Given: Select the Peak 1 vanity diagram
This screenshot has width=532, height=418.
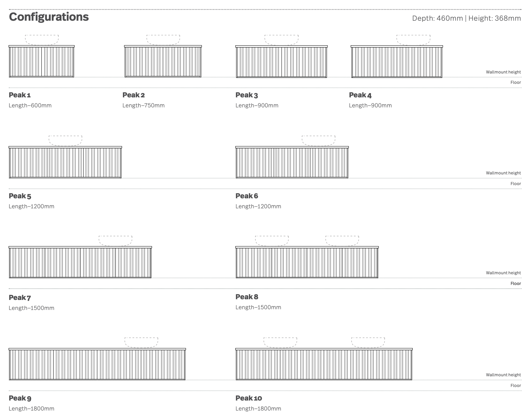Looking at the screenshot, I should pos(41,61).
